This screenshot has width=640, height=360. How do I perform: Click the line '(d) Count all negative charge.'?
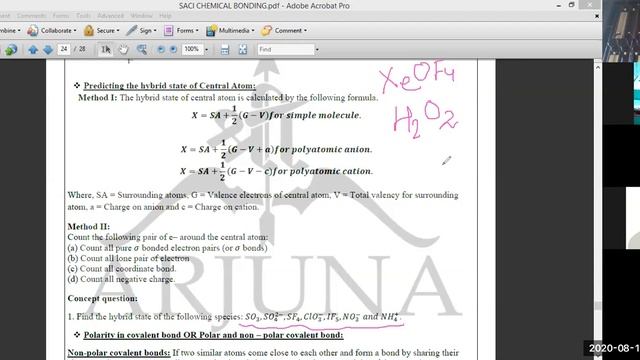point(121,279)
